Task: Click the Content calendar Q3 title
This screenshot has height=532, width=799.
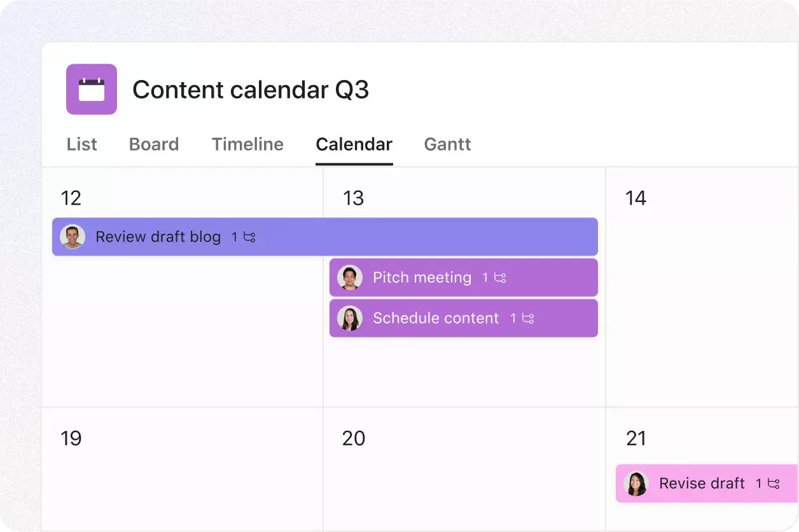Action: pos(251,89)
